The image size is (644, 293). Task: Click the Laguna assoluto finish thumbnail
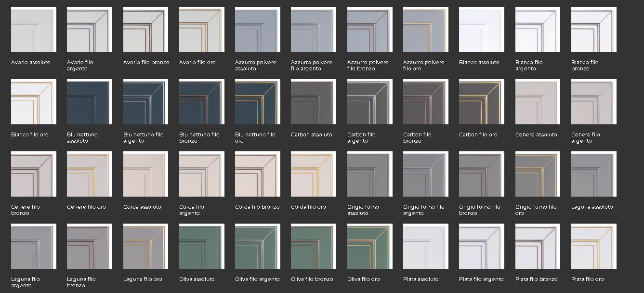(x=593, y=174)
